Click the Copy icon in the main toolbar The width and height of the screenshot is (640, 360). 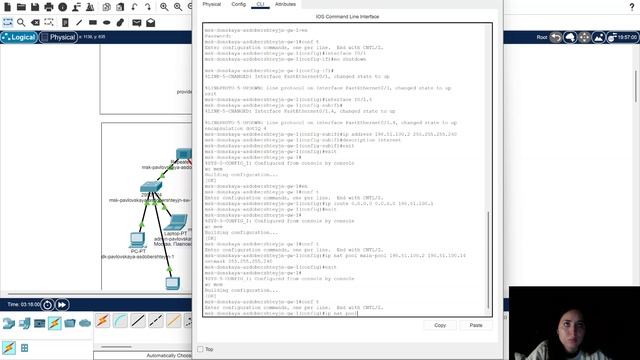(x=107, y=7)
